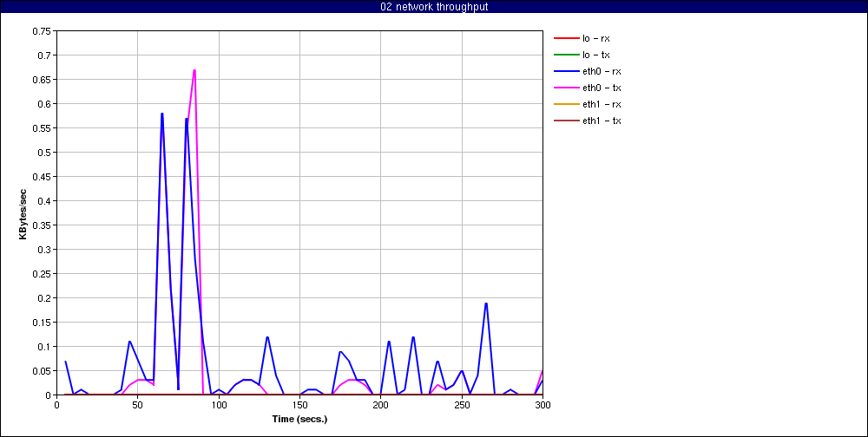The width and height of the screenshot is (868, 437).
Task: Click the 300 x-axis tick label
Action: coord(542,405)
